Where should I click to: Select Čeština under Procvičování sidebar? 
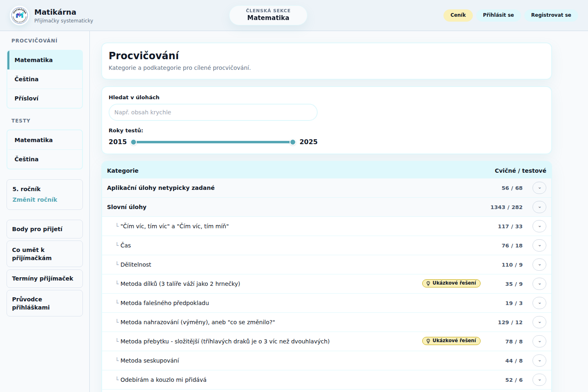click(45, 79)
